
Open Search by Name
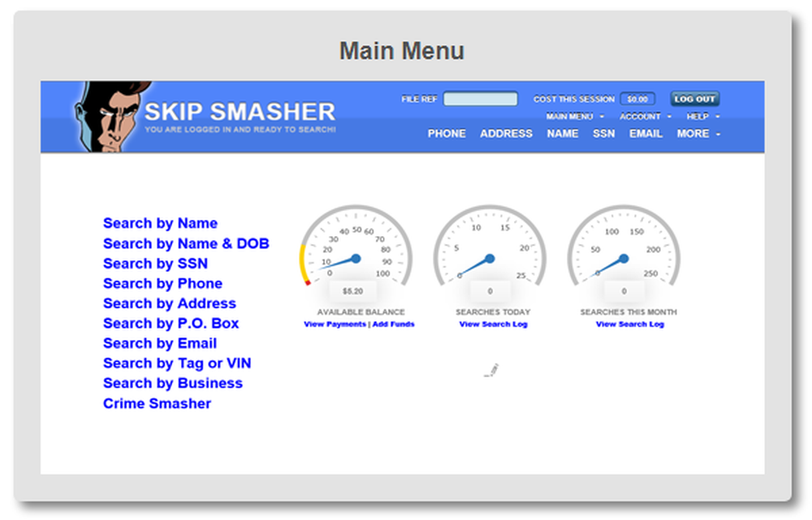(160, 223)
